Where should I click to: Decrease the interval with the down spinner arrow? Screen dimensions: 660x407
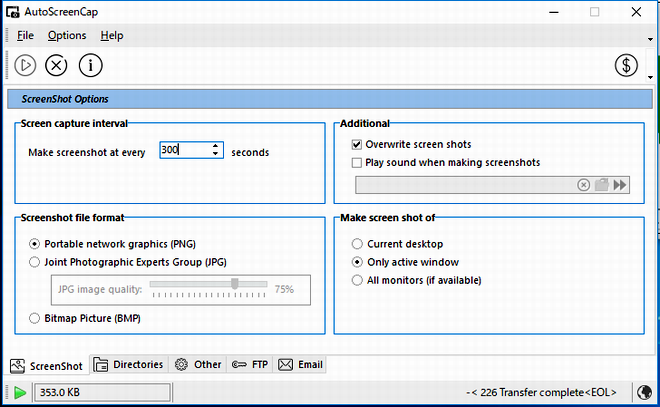[x=216, y=154]
